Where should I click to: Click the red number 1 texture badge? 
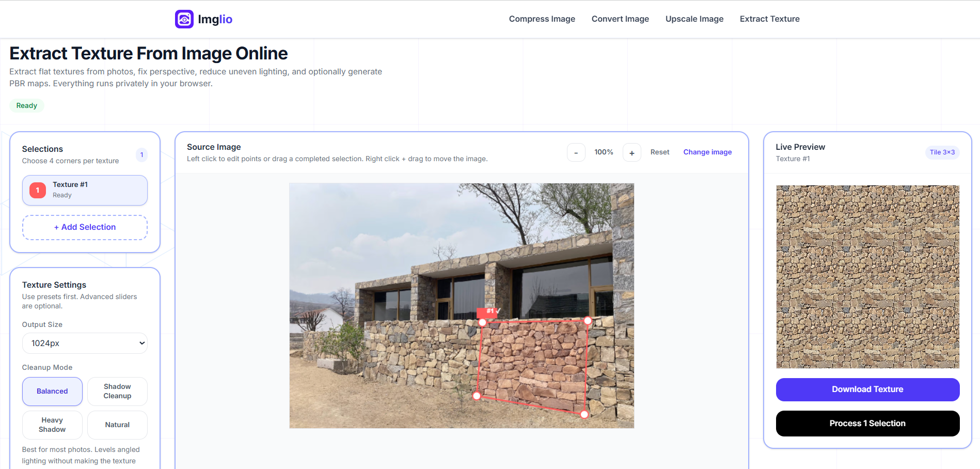pyautogui.click(x=38, y=190)
